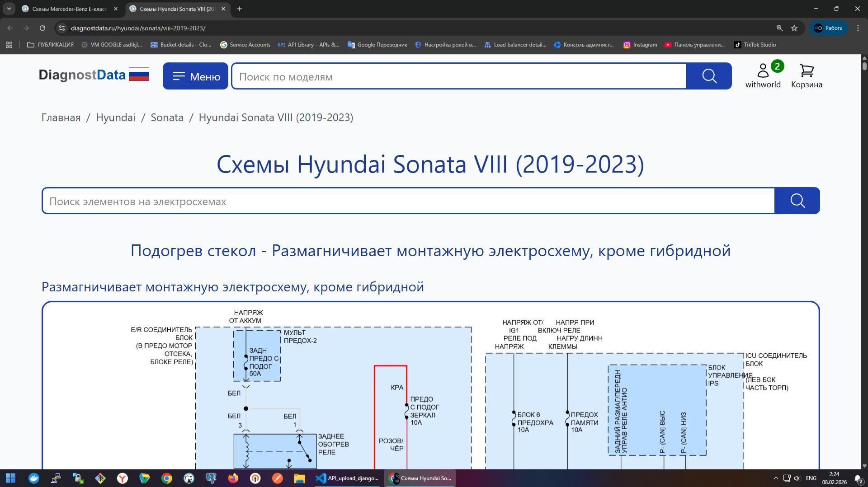Click the magnifier in the model search bar

[x=708, y=76]
